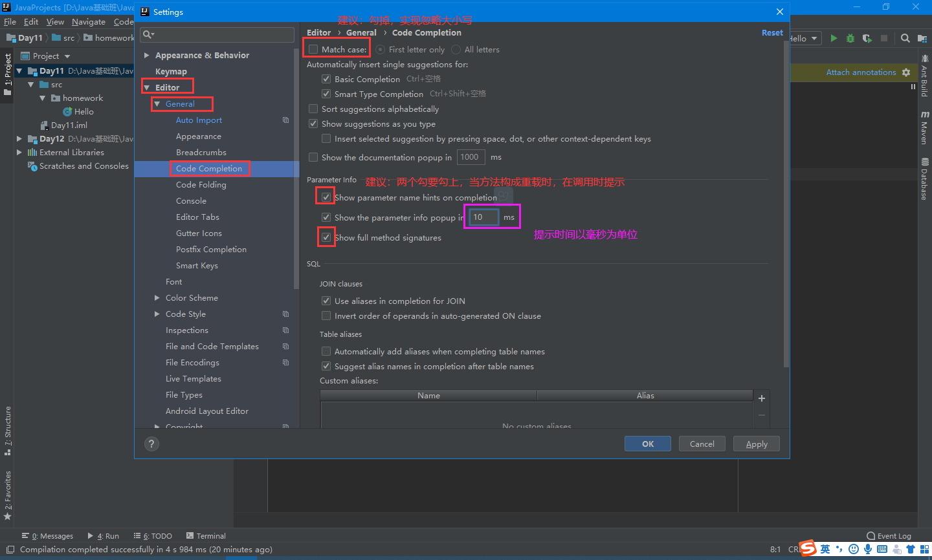Viewport: 932px width, 560px height.
Task: Toggle Show full method signatures checkbox
Action: pos(326,237)
